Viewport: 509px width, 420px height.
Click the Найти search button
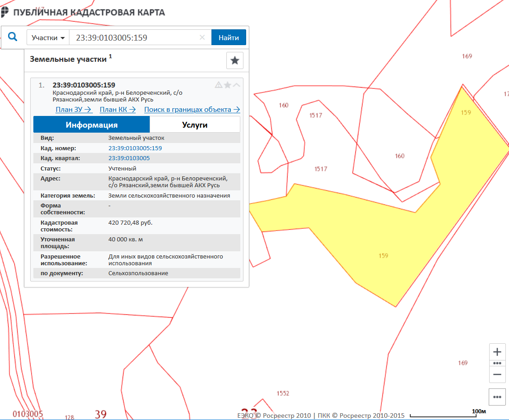[x=229, y=38]
